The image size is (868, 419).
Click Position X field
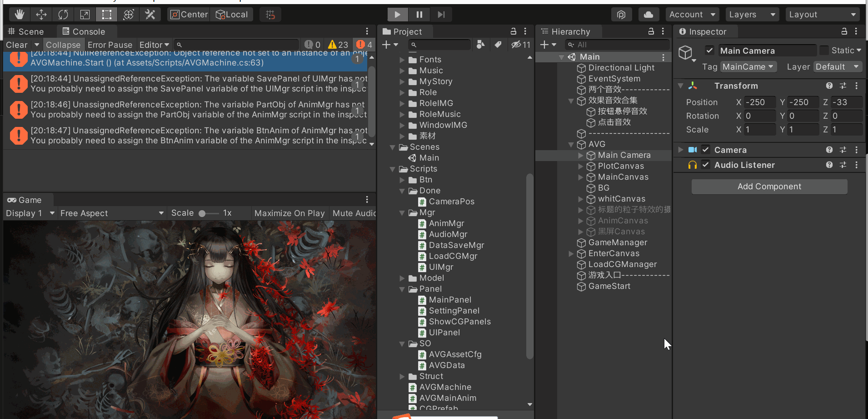click(x=759, y=102)
